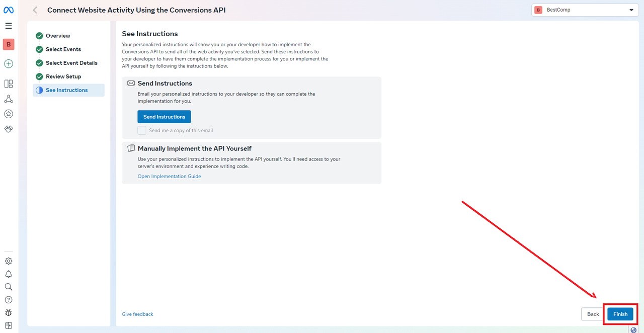Select the See Instructions step
The width and height of the screenshot is (644, 333).
click(x=68, y=90)
